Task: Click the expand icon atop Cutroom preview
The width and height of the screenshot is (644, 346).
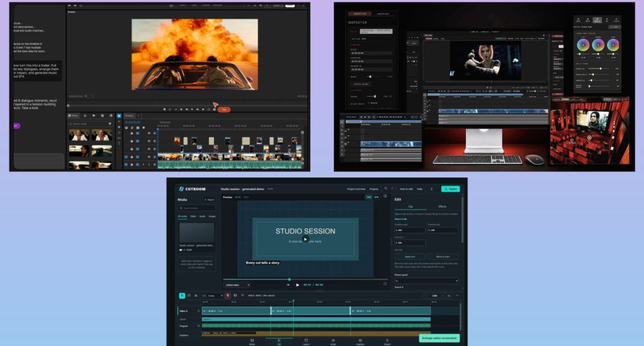Action: [385, 196]
